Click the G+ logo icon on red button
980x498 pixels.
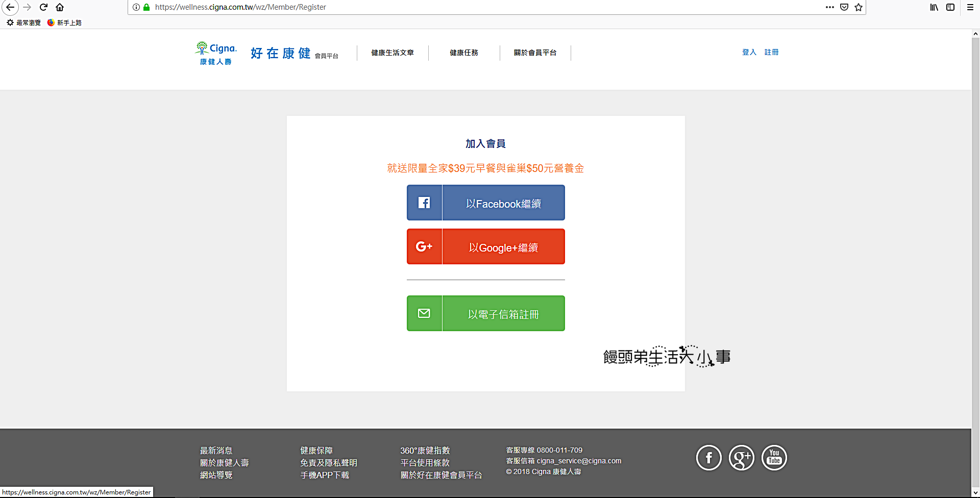click(424, 246)
